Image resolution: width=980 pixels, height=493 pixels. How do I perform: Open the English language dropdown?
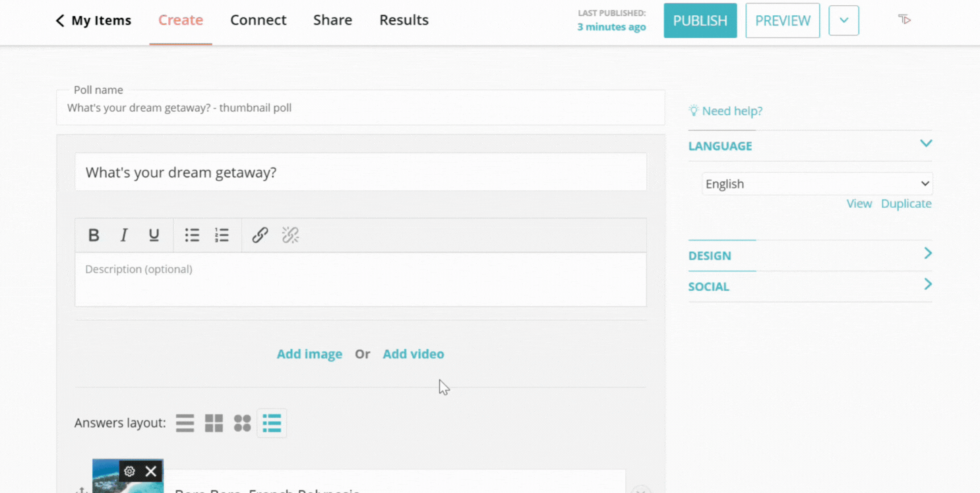click(816, 183)
